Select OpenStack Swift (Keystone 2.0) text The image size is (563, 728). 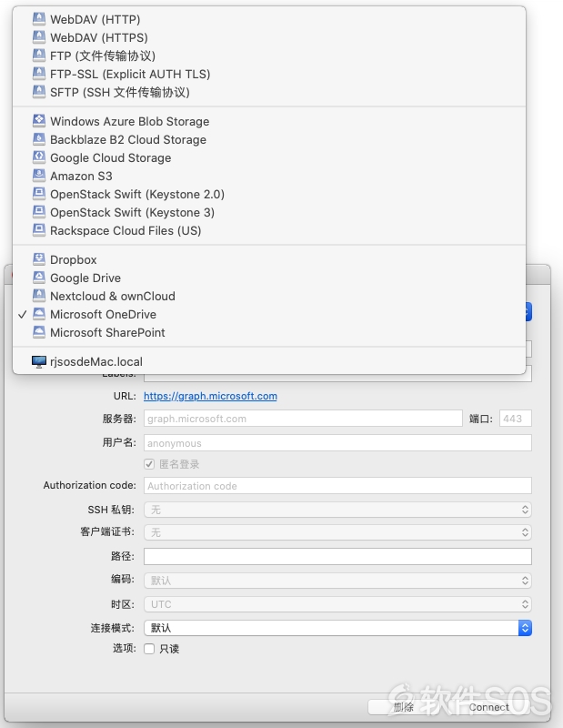click(137, 194)
